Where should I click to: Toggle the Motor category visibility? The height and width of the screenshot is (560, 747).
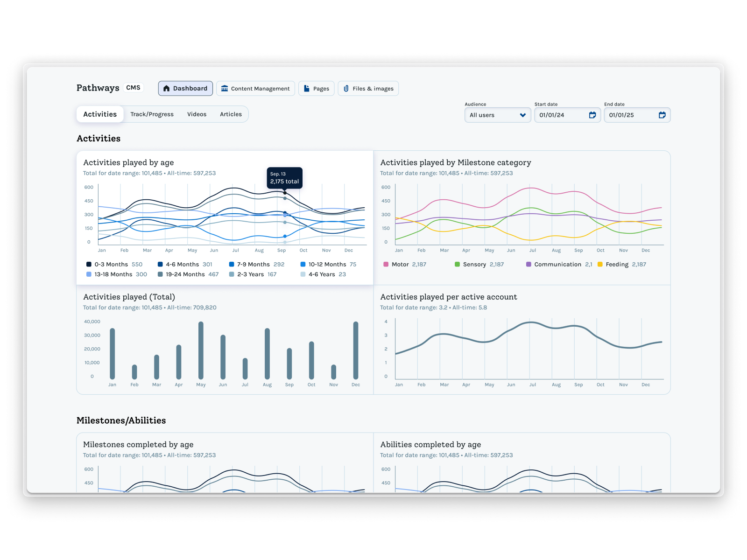click(x=386, y=264)
